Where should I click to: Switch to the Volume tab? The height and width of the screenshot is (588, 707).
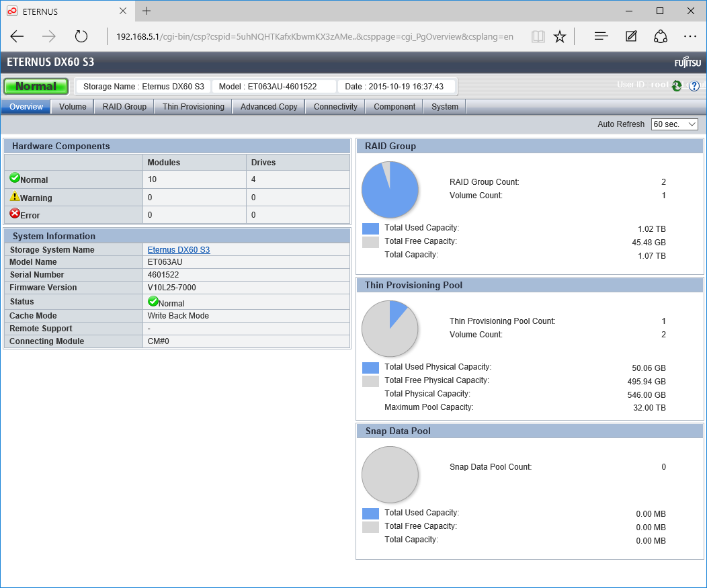pyautogui.click(x=73, y=107)
